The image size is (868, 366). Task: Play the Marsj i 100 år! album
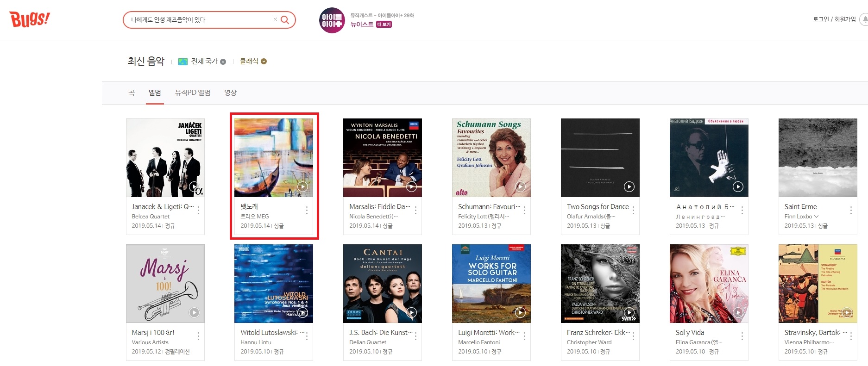click(194, 313)
